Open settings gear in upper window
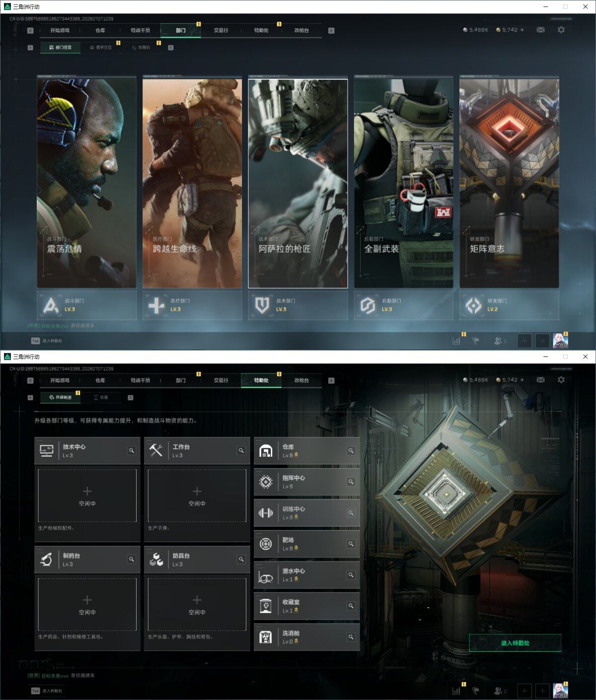Image resolution: width=596 pixels, height=700 pixels. tap(561, 30)
